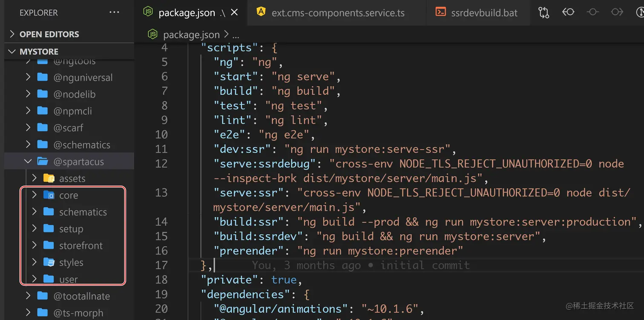Expand the core folder chevron

34,195
